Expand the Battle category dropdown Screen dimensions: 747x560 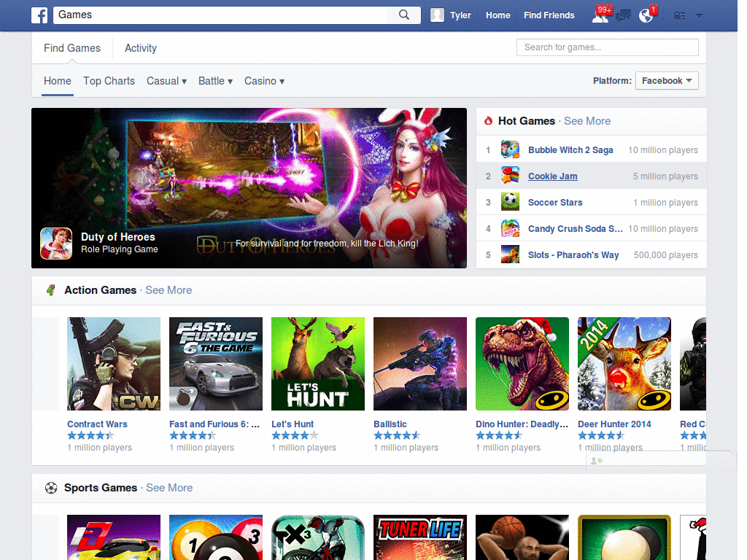pyautogui.click(x=215, y=81)
